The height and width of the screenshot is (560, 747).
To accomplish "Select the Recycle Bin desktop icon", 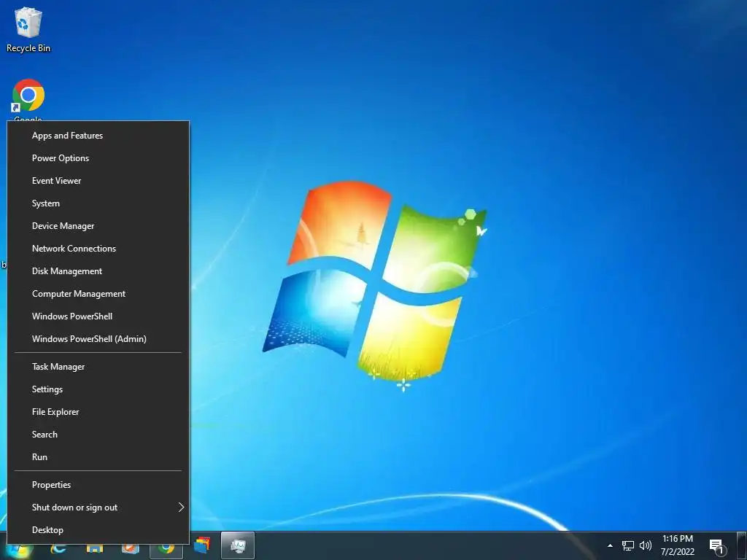I will click(x=28, y=29).
